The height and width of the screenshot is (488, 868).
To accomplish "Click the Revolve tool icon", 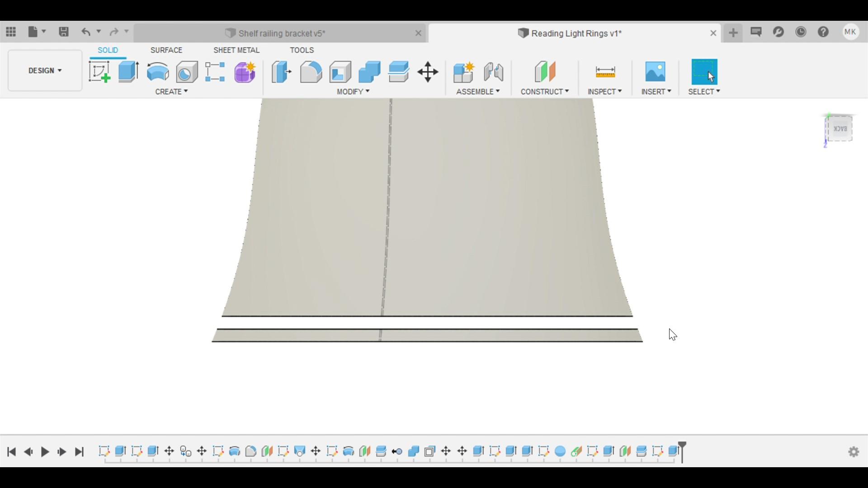I will pos(157,71).
